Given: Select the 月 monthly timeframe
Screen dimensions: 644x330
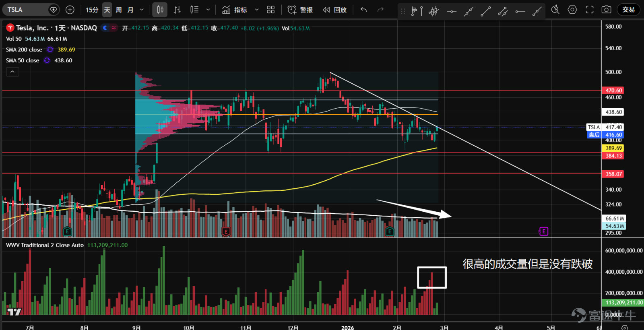Looking at the screenshot, I should point(130,10).
